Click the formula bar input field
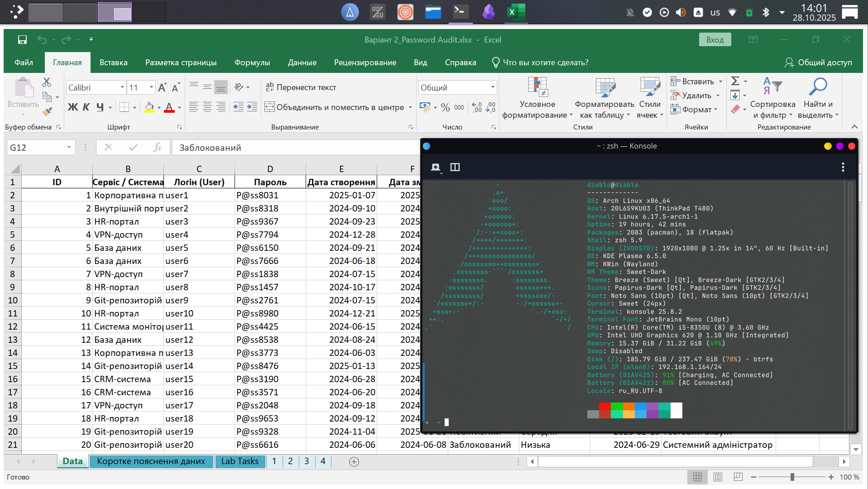 [294, 148]
